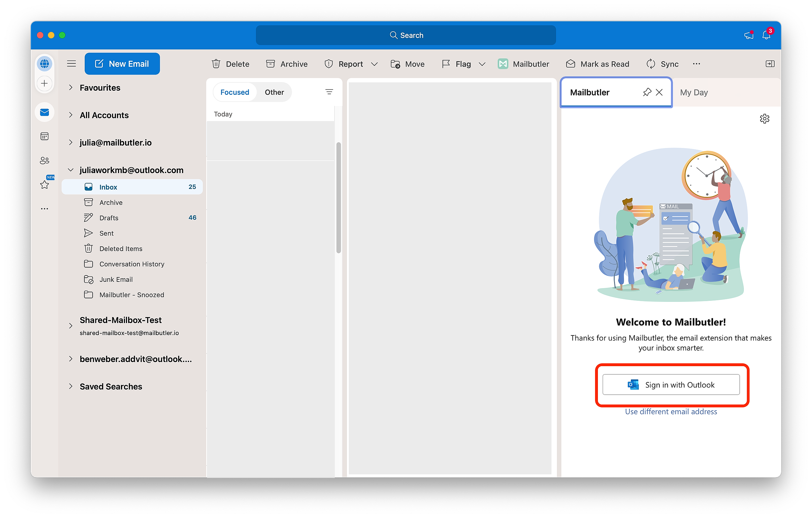Move message to a folder
The height and width of the screenshot is (518, 812).
(x=408, y=64)
